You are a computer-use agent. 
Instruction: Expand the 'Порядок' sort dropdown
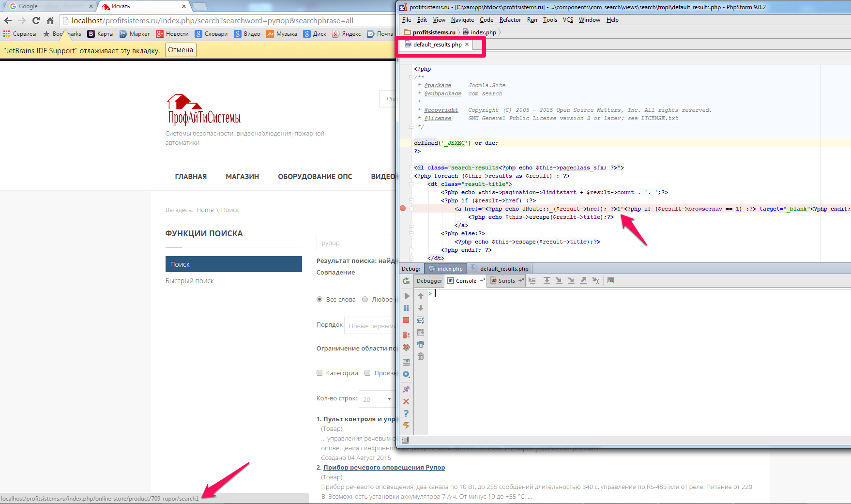(x=371, y=326)
